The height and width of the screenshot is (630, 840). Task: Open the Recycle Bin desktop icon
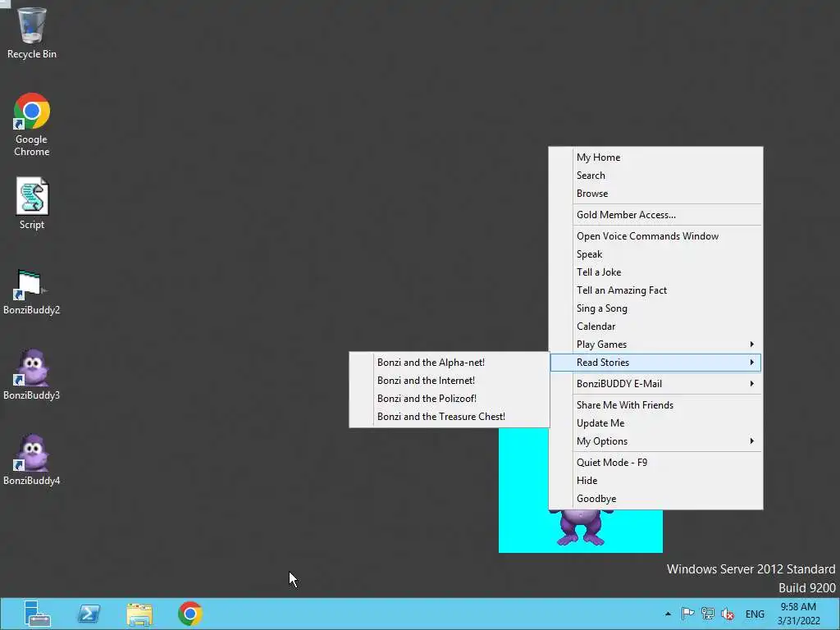[x=32, y=33]
